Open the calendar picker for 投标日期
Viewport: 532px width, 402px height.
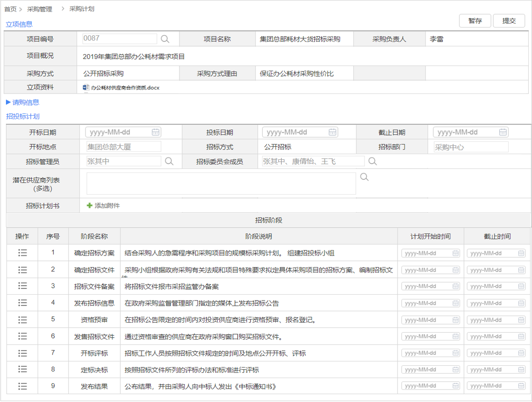[332, 132]
